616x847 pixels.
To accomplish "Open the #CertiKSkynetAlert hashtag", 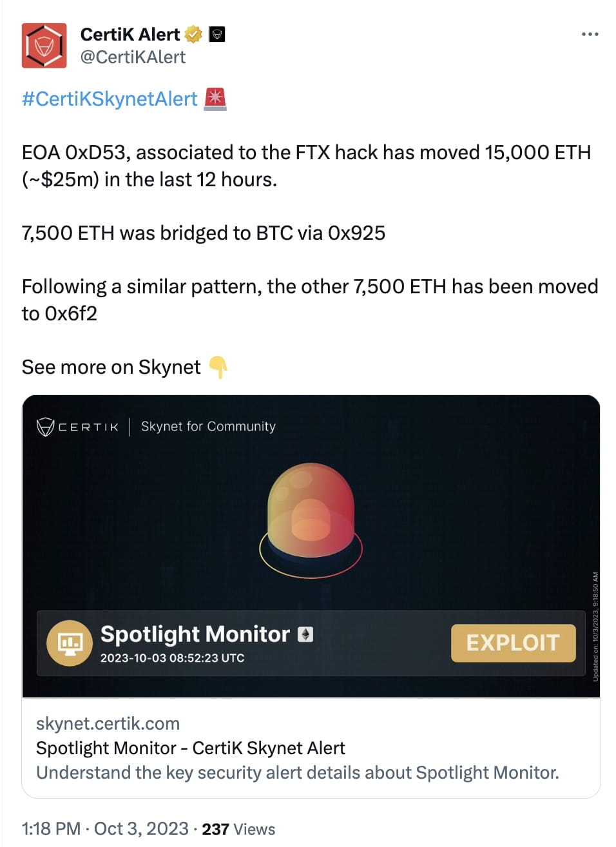I will pos(109,98).
